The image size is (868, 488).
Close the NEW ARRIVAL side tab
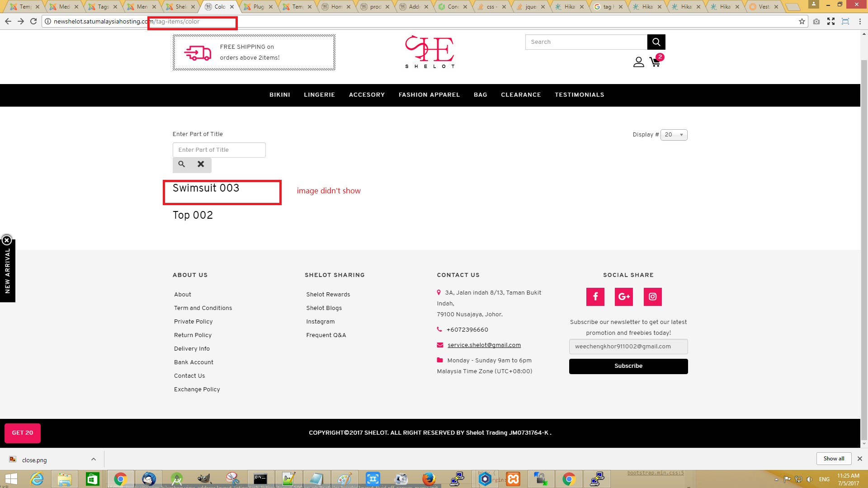coord(7,240)
